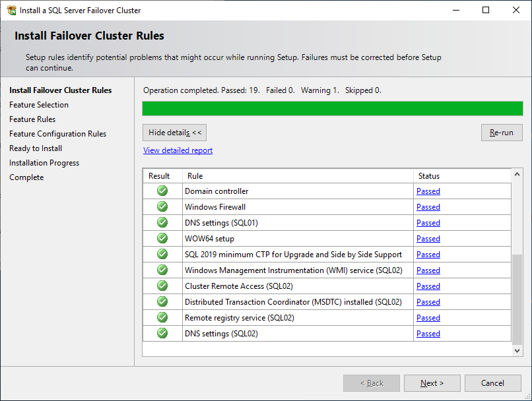Click the check icon for Remote registry service (SQL02)

click(x=162, y=317)
